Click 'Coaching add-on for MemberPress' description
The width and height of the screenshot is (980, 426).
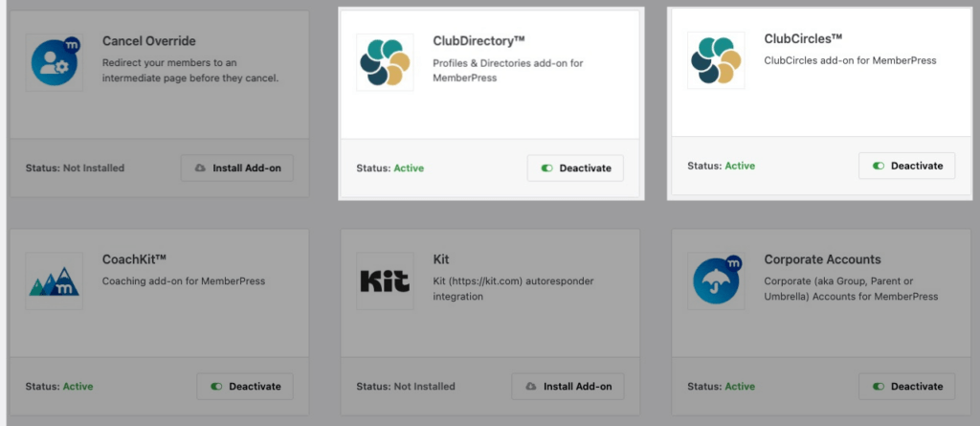pos(184,281)
